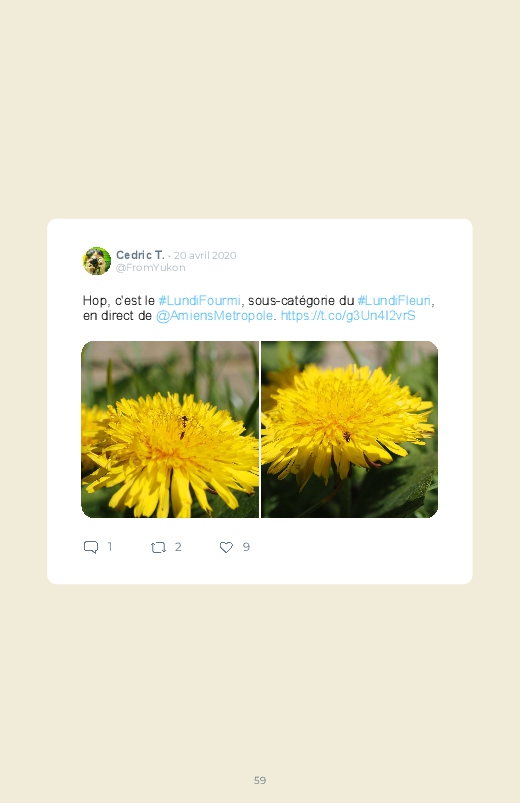
Task: Visit the @AmiensMetropole mention
Action: click(214, 315)
